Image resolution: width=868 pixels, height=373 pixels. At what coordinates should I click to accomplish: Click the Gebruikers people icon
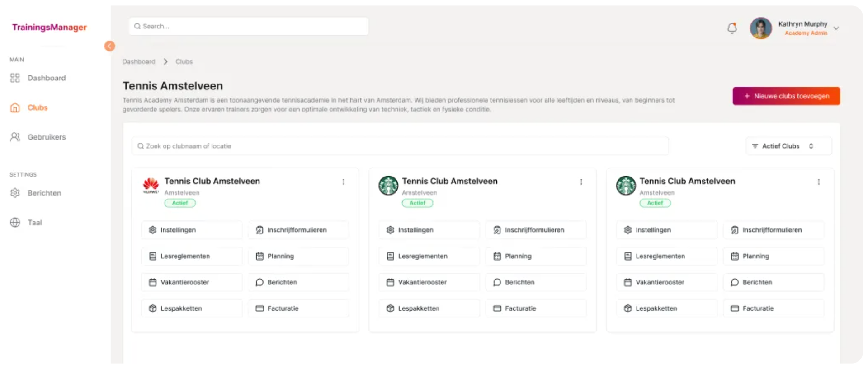pos(15,137)
